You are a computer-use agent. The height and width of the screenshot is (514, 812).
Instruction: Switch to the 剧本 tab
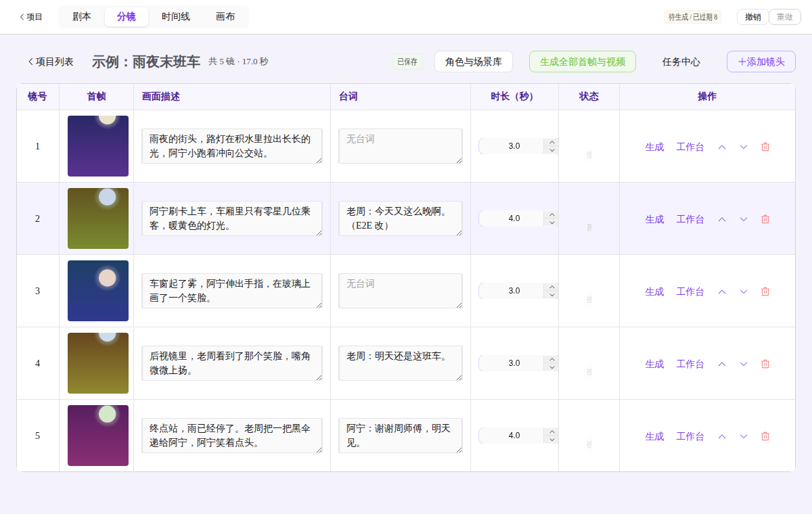click(82, 17)
